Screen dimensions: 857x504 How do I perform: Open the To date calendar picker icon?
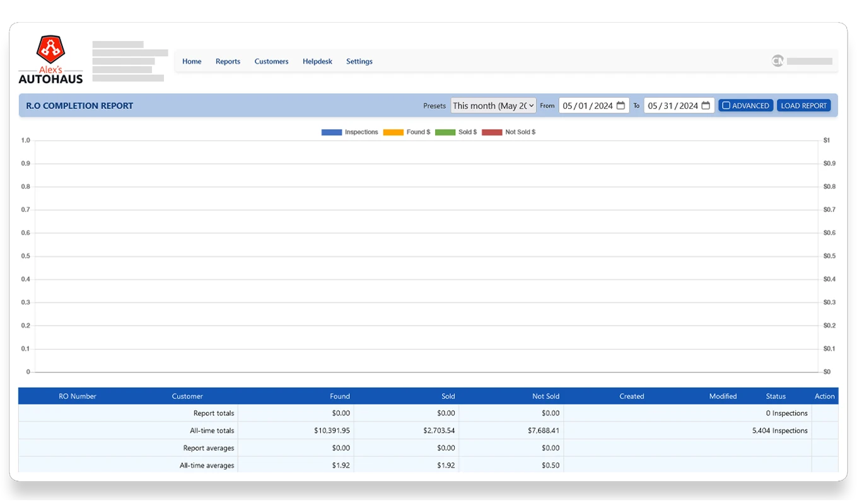[x=706, y=106]
